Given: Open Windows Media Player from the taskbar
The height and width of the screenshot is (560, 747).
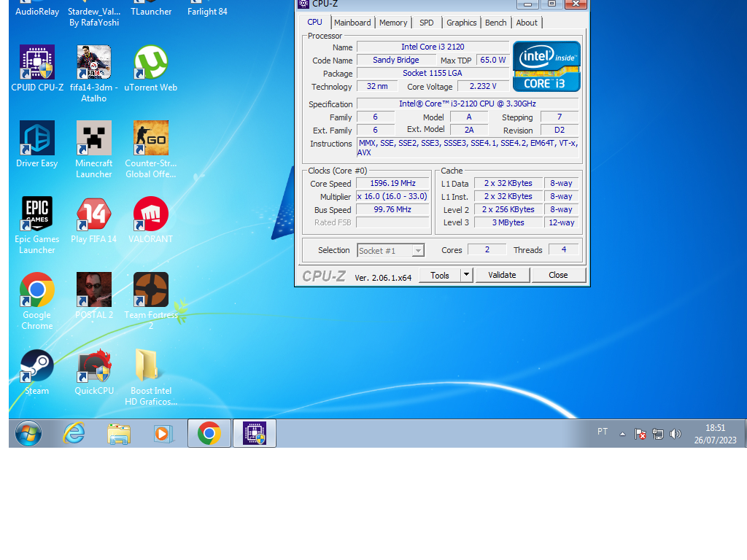Looking at the screenshot, I should (x=163, y=433).
